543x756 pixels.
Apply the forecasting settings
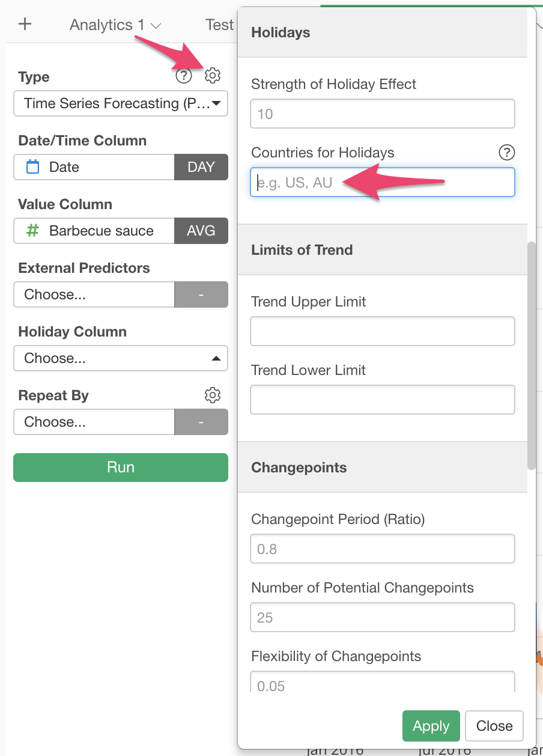431,726
